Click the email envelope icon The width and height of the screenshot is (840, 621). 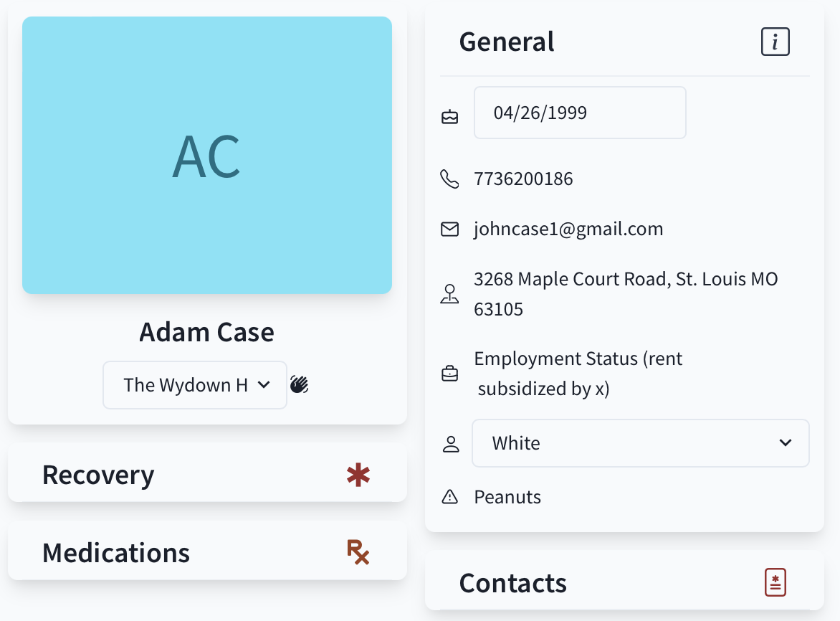pyautogui.click(x=449, y=229)
